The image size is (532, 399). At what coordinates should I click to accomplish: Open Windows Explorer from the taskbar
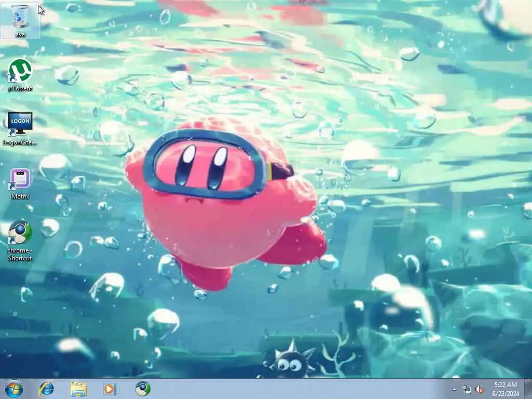(x=79, y=389)
